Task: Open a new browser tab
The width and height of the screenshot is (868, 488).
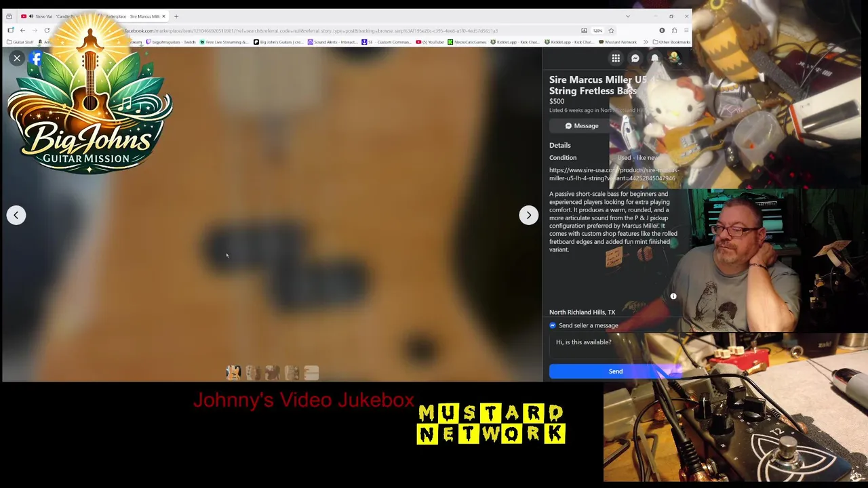Action: [176, 16]
